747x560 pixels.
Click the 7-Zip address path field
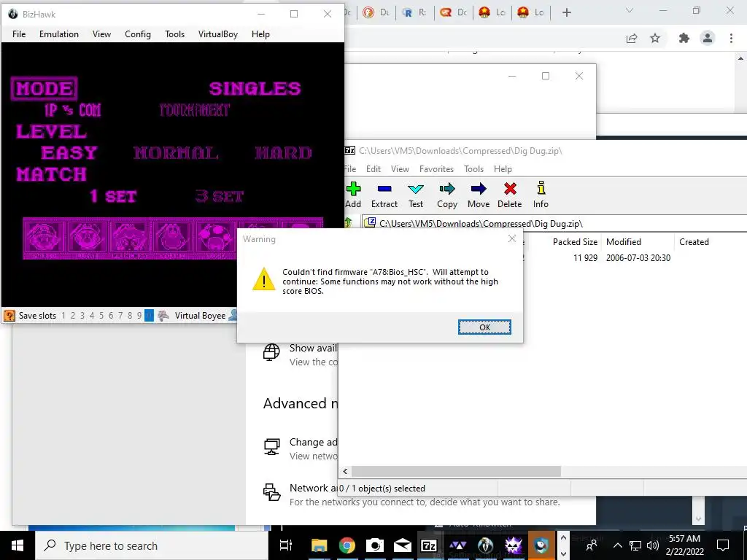[x=555, y=223]
